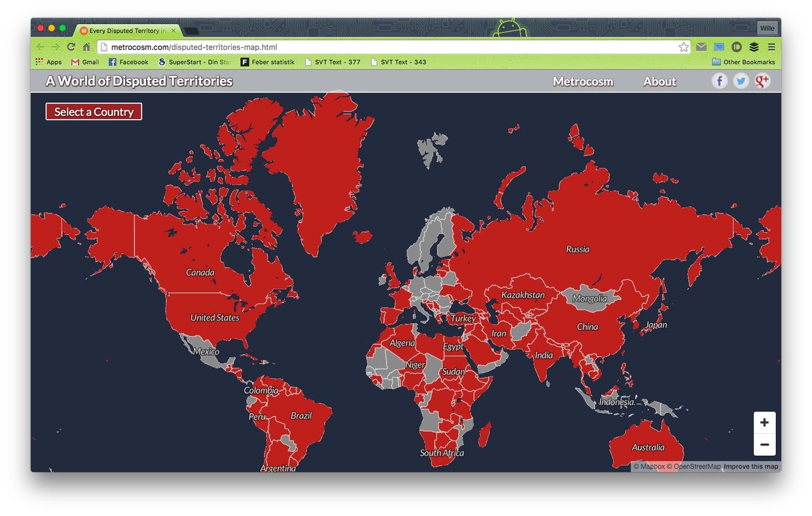Zoom in map with plus button
The height and width of the screenshot is (516, 812).
[x=764, y=423]
